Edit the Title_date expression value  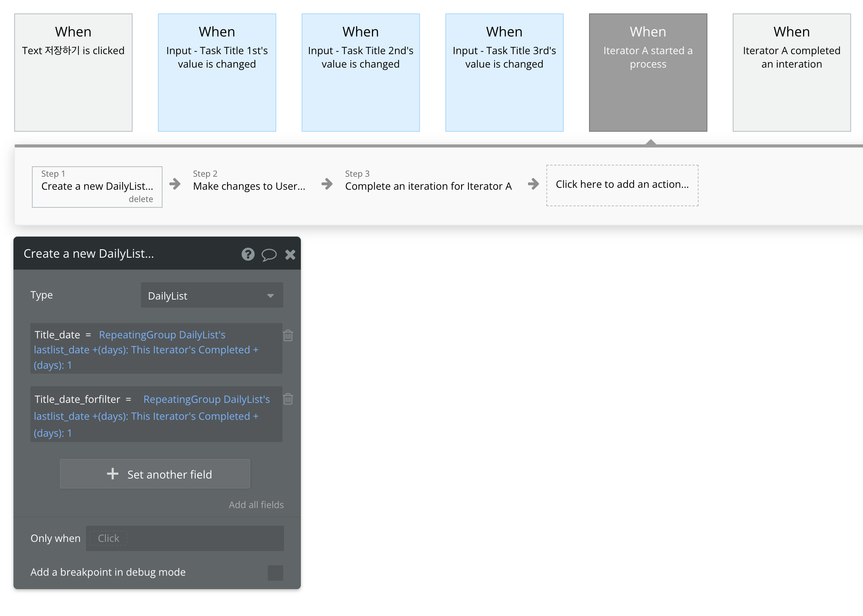[x=146, y=350]
